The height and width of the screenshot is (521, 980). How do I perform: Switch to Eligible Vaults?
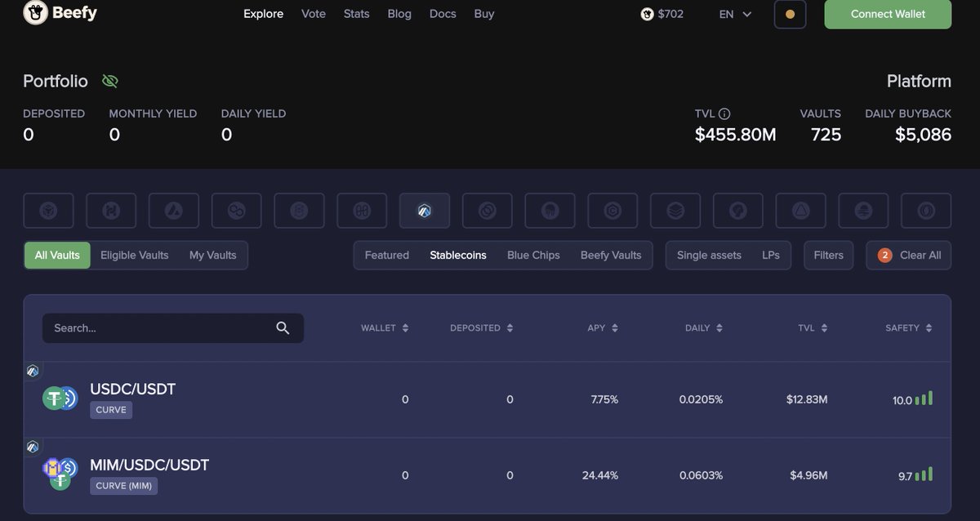(x=135, y=255)
